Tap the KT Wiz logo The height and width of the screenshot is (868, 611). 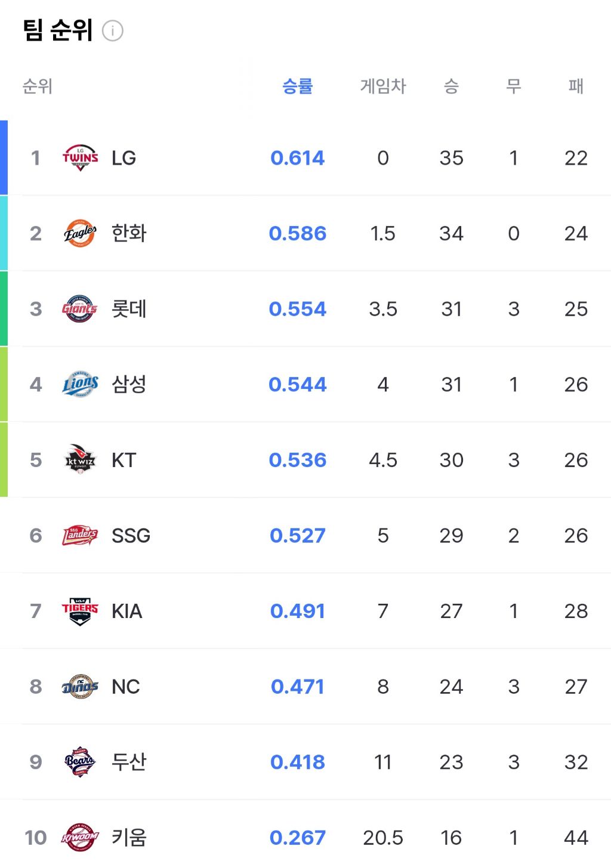point(80,460)
